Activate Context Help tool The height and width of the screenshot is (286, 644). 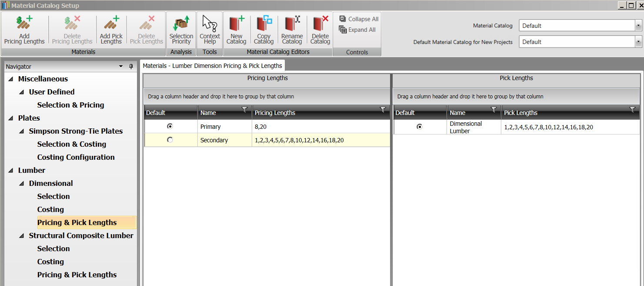click(x=210, y=30)
